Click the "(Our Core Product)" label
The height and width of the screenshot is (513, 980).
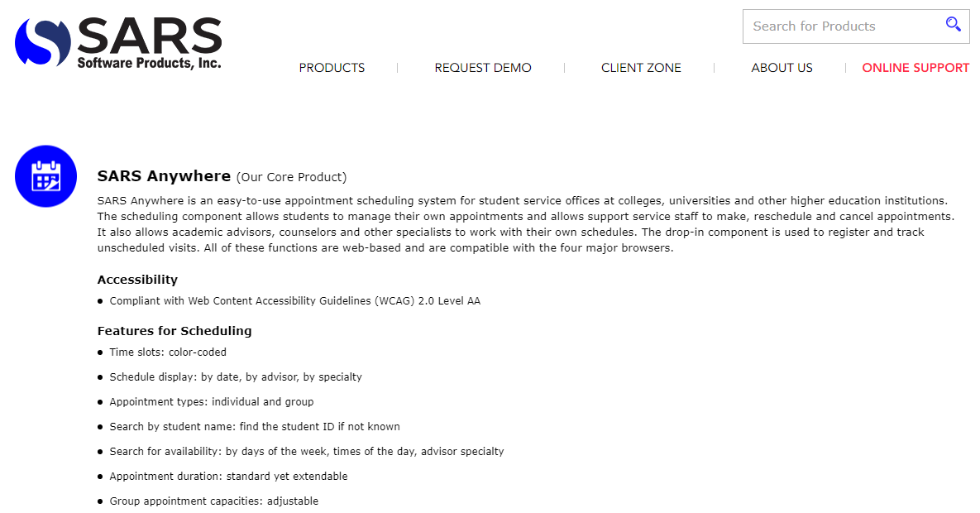[291, 177]
